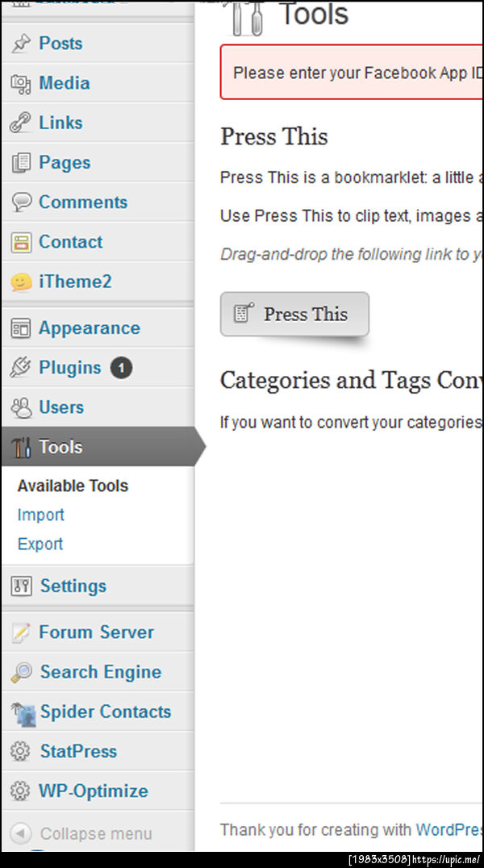This screenshot has width=484, height=868.
Task: Click the Export submenu link
Action: (x=40, y=544)
